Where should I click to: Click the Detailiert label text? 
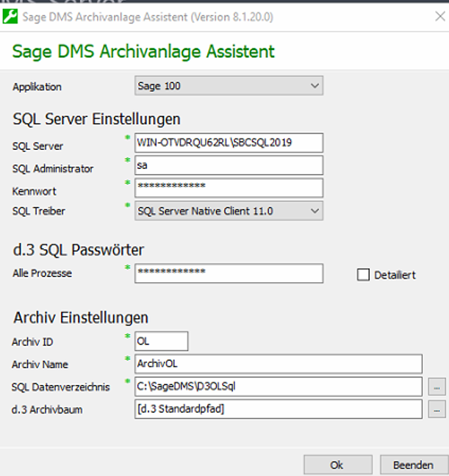[395, 275]
